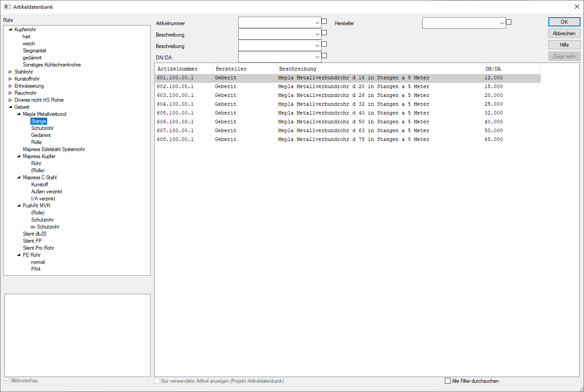Select article row 602.100.00.1
The width and height of the screenshot is (584, 392).
pos(348,86)
